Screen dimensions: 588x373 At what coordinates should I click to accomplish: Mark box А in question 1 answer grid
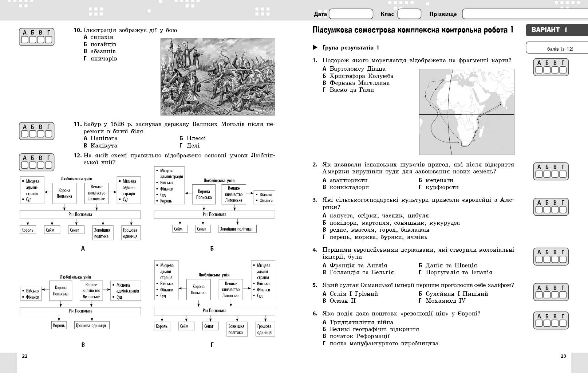click(x=539, y=70)
